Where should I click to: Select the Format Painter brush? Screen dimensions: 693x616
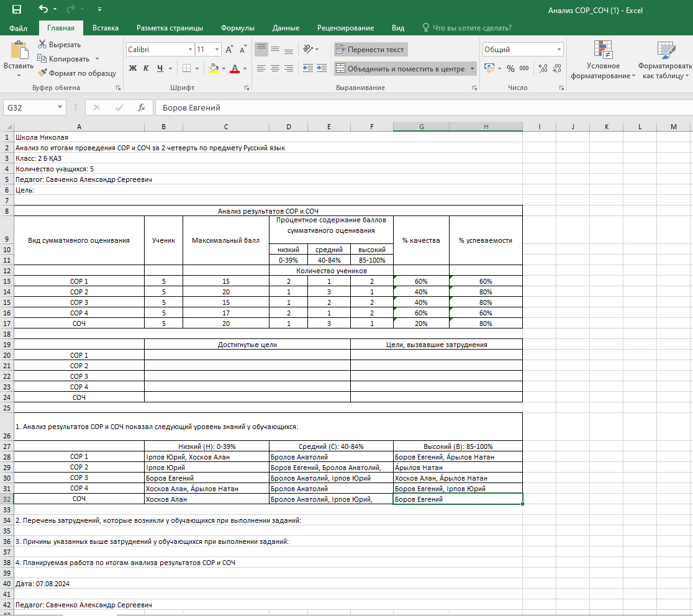point(42,73)
